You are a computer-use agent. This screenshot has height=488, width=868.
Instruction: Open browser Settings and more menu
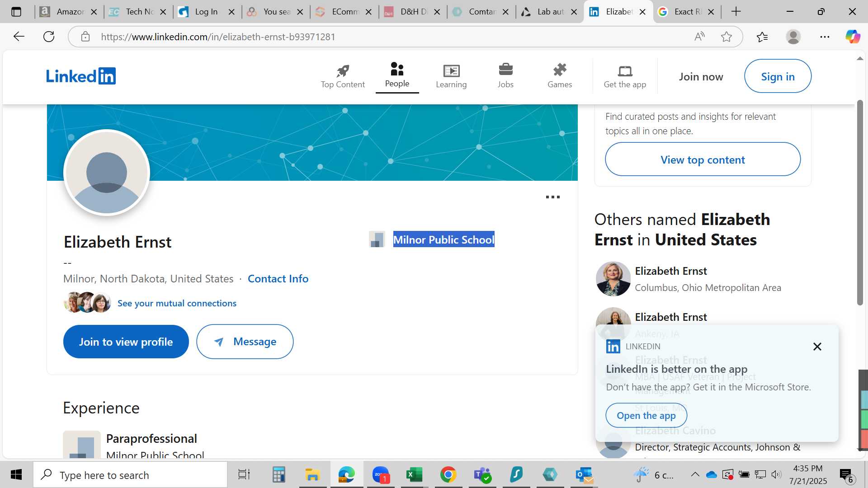825,37
